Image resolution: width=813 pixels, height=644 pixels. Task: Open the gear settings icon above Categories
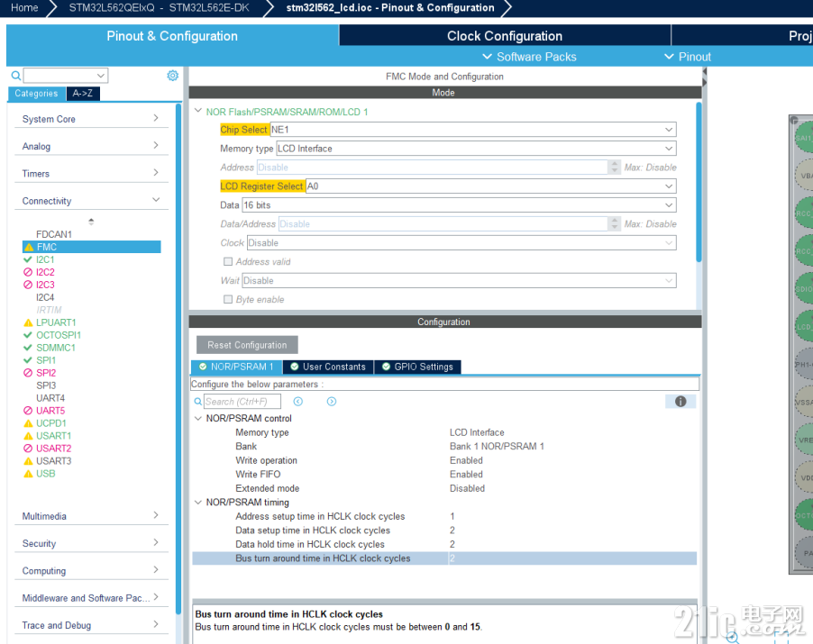click(x=173, y=76)
